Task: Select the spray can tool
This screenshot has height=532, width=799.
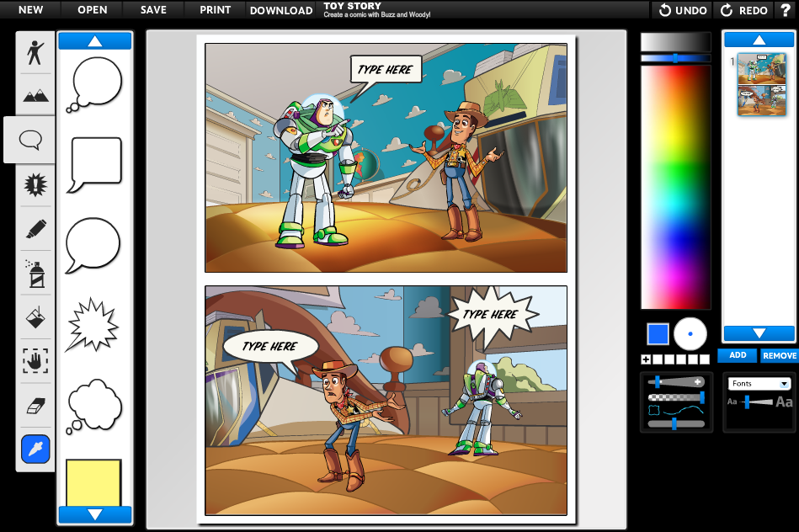Action: [35, 273]
